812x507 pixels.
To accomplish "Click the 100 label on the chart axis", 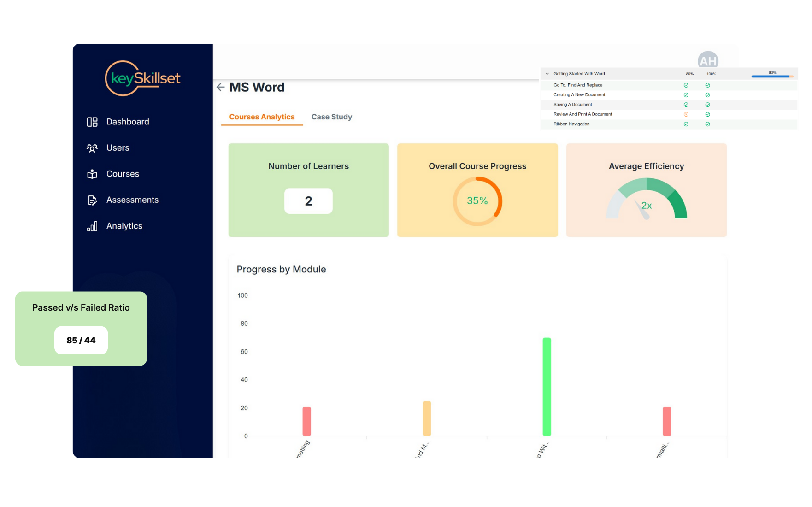I will point(242,295).
